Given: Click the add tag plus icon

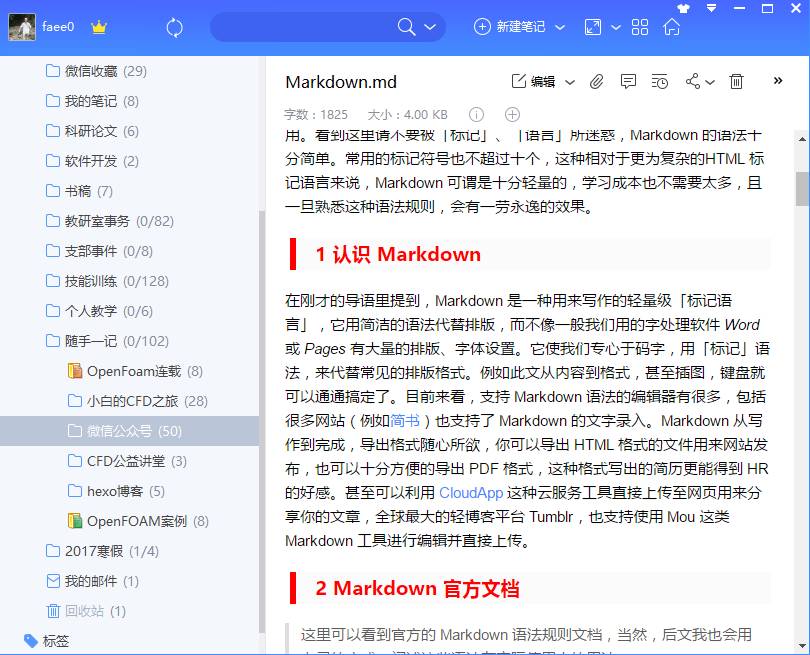Looking at the screenshot, I should click(x=512, y=115).
